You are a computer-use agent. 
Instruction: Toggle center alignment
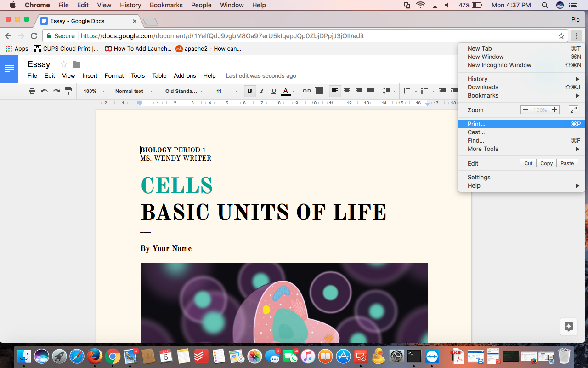tap(347, 91)
